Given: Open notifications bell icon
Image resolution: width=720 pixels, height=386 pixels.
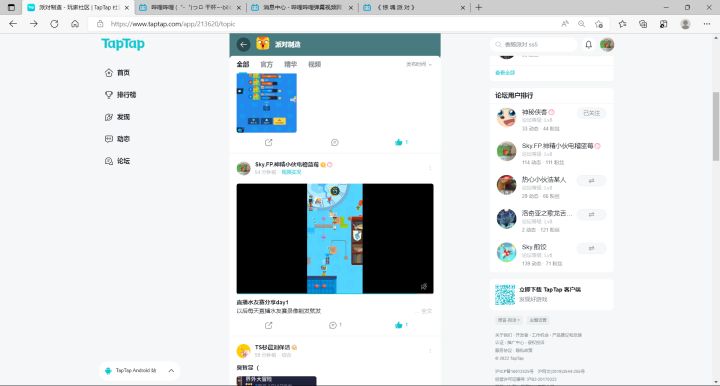Looking at the screenshot, I should 588,45.
